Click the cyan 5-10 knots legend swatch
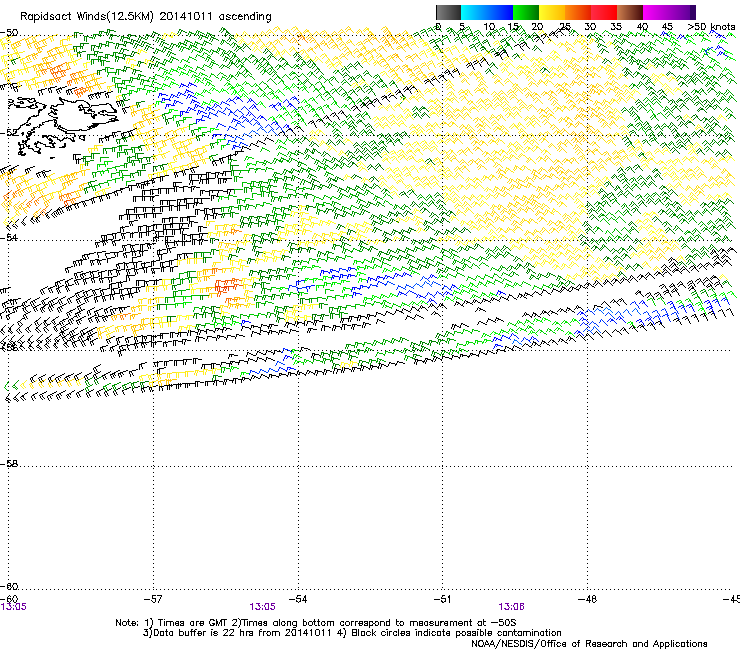Screen dimensions: 740x650 (474, 12)
